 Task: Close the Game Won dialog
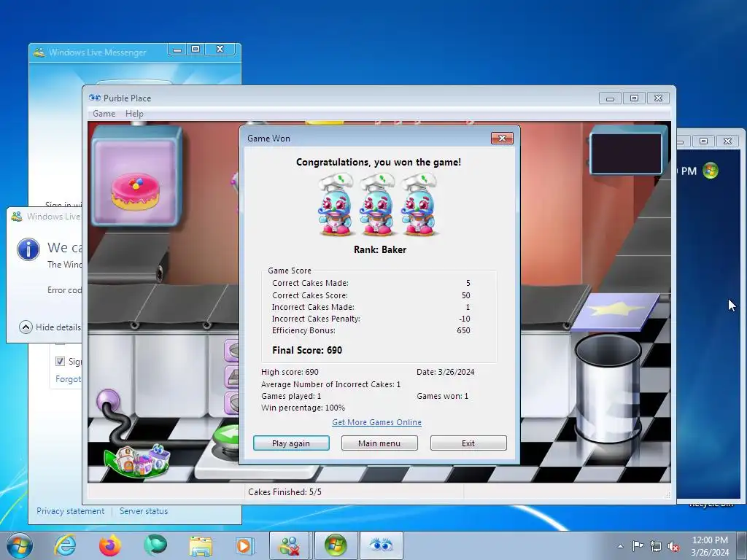pyautogui.click(x=502, y=138)
